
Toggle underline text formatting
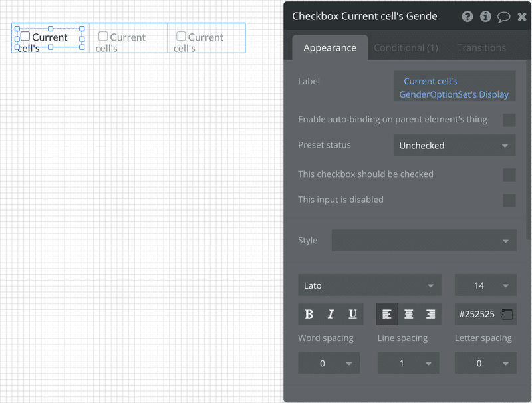coord(352,314)
